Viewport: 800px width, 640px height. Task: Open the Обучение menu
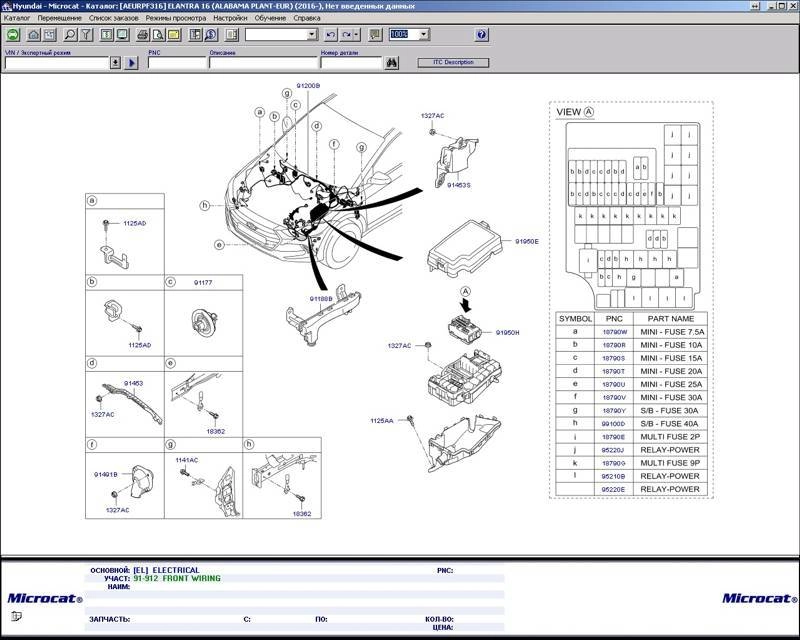270,18
